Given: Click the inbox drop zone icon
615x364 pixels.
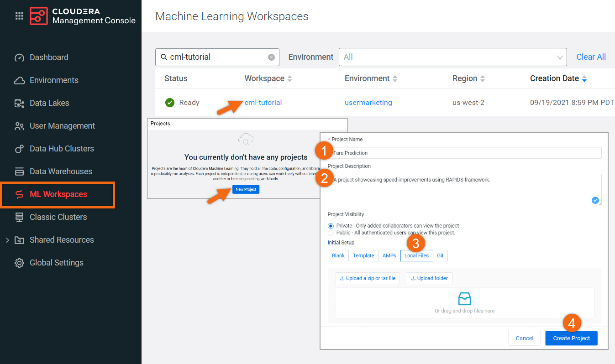Looking at the screenshot, I should (x=464, y=299).
